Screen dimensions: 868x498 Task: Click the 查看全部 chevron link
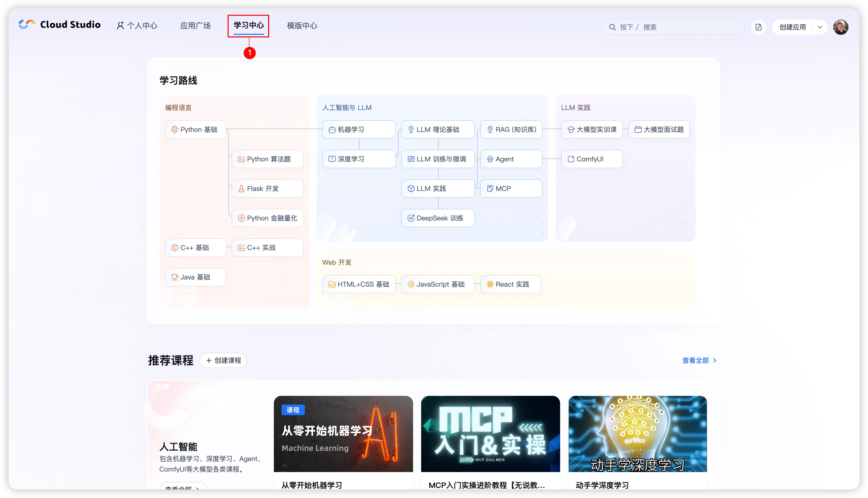click(699, 360)
